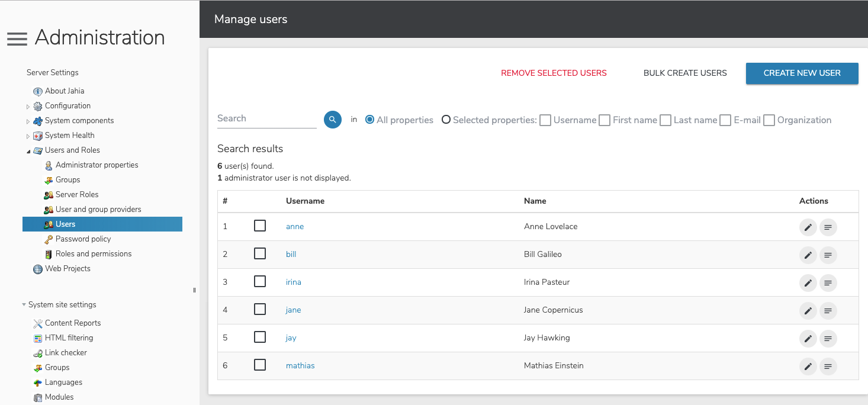This screenshot has height=405, width=868.
Task: Click the pencil edit icon for anne
Action: (x=808, y=227)
